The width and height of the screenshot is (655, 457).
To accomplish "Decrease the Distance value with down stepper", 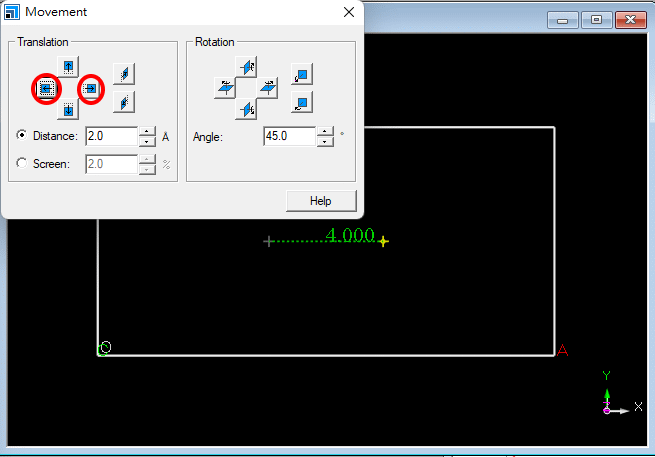I will click(x=147, y=141).
